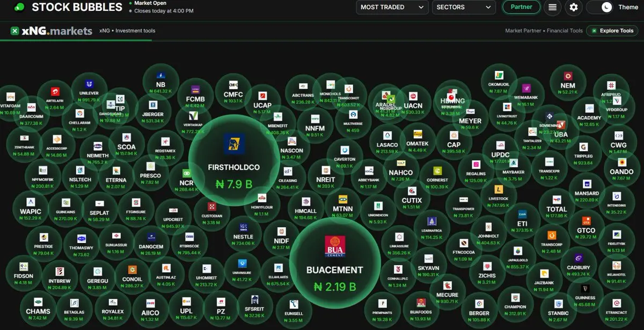The height and width of the screenshot is (330, 644).
Task: Open the CHAMS bubble
Action: (38, 308)
